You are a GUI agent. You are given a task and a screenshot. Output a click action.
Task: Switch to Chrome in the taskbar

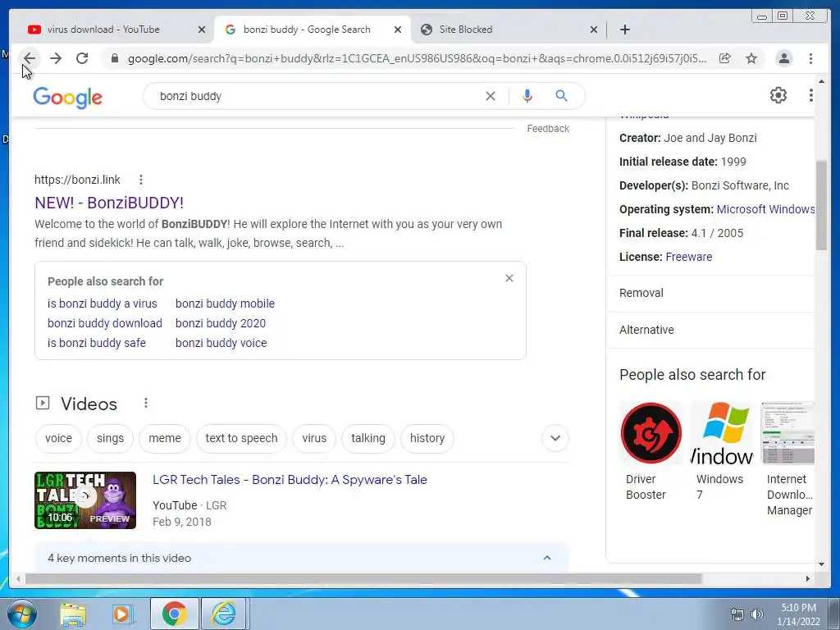click(x=174, y=614)
